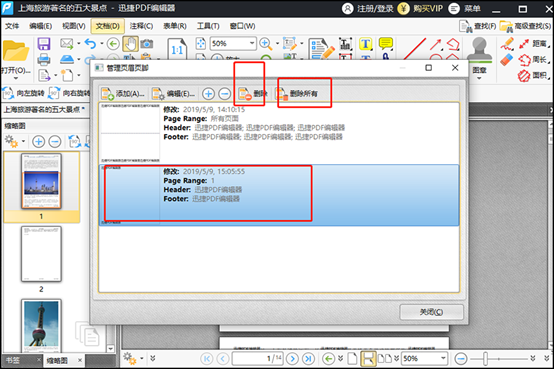This screenshot has height=369, width=554.
Task: Open the yellow folder icon
Action: [x=16, y=51]
